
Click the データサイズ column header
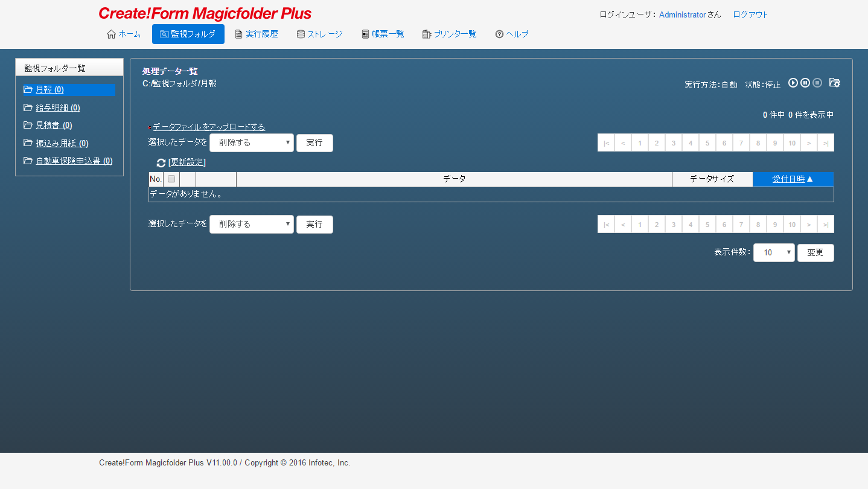(x=712, y=179)
